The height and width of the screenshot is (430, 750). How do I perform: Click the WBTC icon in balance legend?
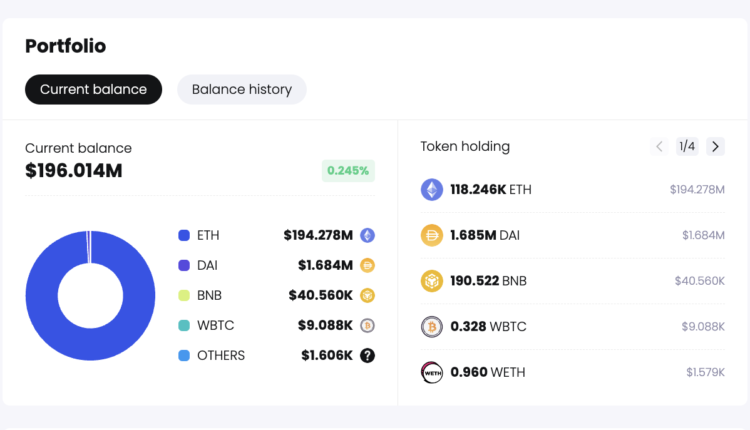point(367,325)
